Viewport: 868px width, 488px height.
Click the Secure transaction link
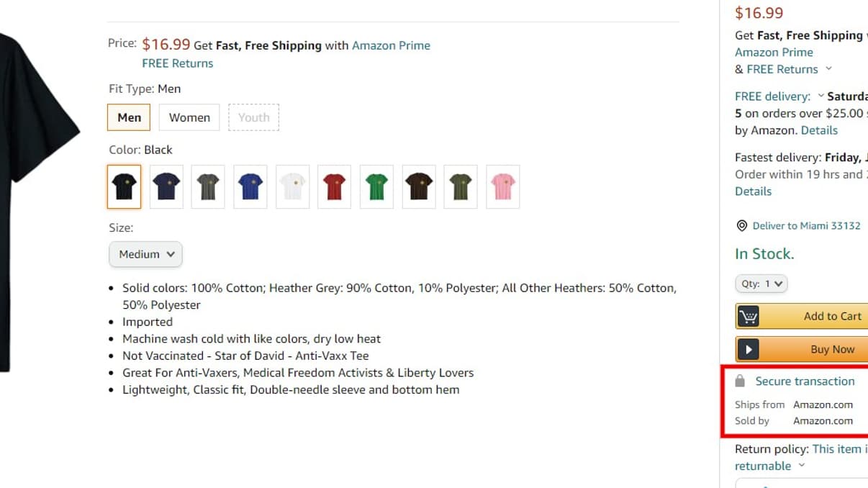[x=805, y=381]
